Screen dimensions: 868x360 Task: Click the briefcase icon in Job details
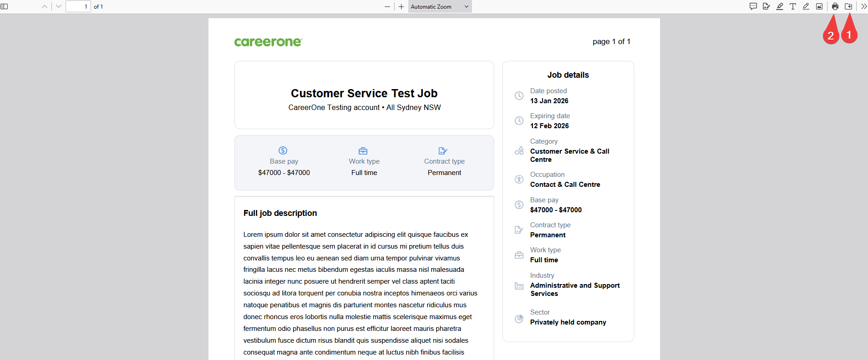(519, 255)
